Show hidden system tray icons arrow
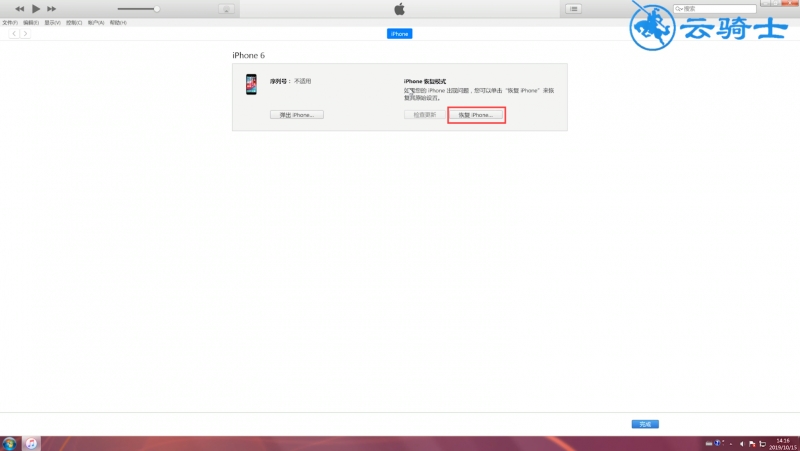 click(x=731, y=444)
